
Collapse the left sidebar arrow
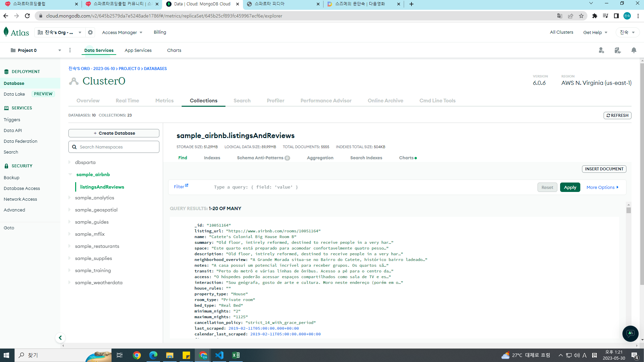60,338
